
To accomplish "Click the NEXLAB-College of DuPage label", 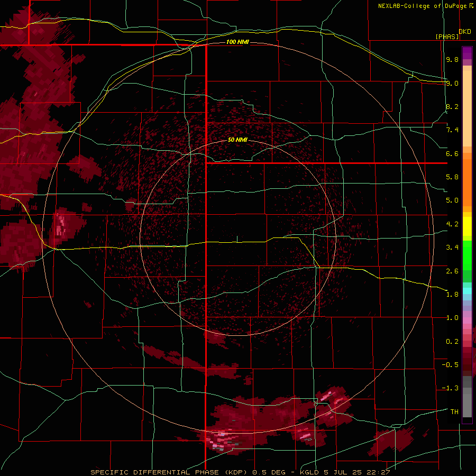I will point(423,6).
